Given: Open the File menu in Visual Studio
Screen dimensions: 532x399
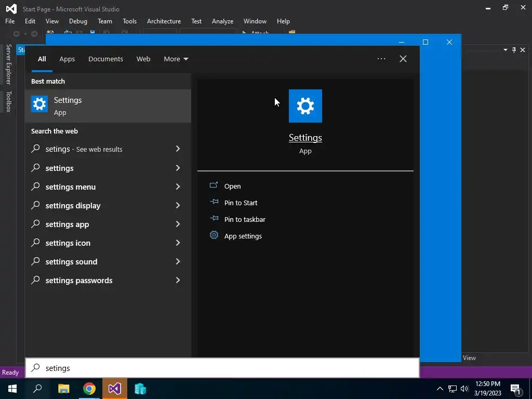Looking at the screenshot, I should point(10,21).
